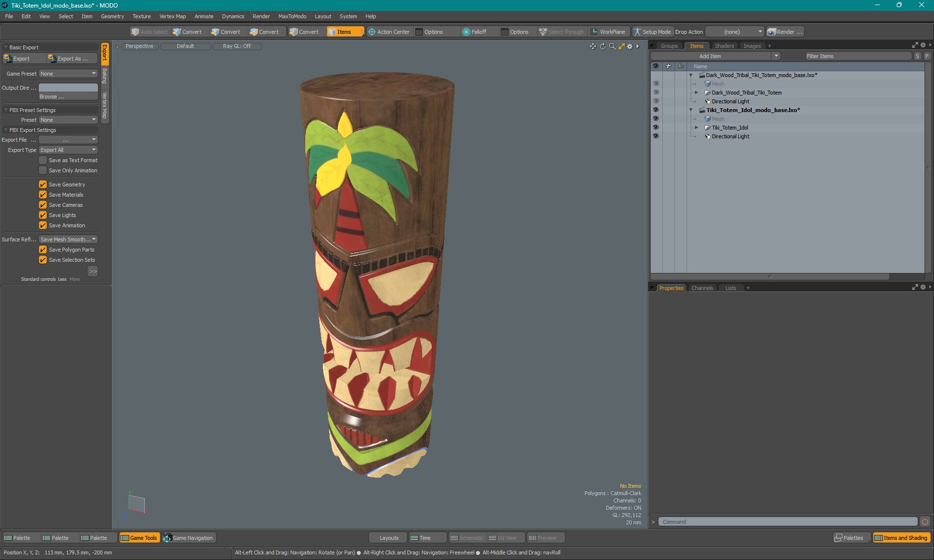The width and height of the screenshot is (934, 560).
Task: Click the viewport pan/move control icon
Action: 593,46
